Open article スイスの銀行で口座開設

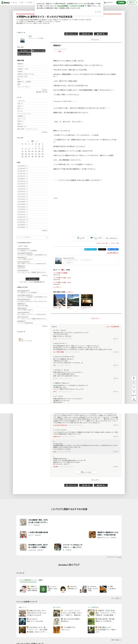(x=60, y=273)
